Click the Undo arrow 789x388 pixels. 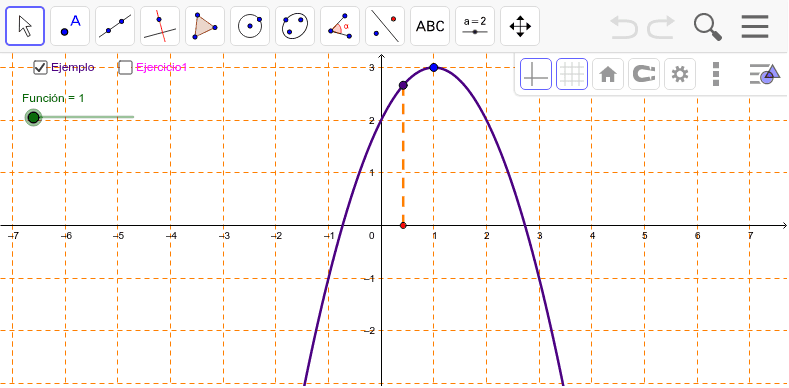pos(624,27)
